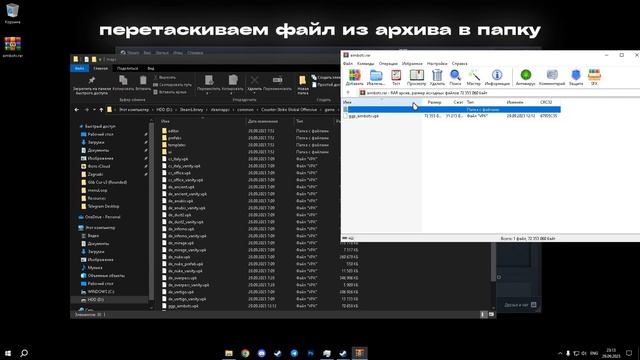Click Закрепить на панели быстрого доступа pin icon
The width and height of the screenshot is (640, 360).
pyautogui.click(x=92, y=80)
